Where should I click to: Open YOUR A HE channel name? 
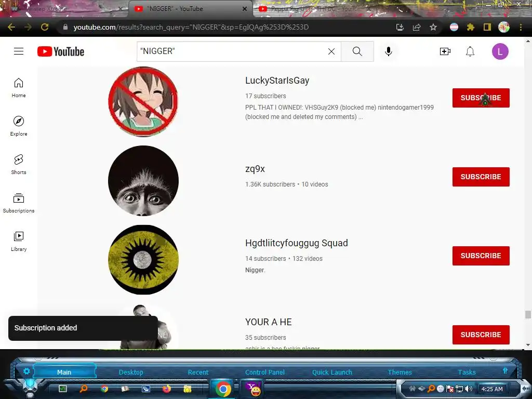pos(269,322)
